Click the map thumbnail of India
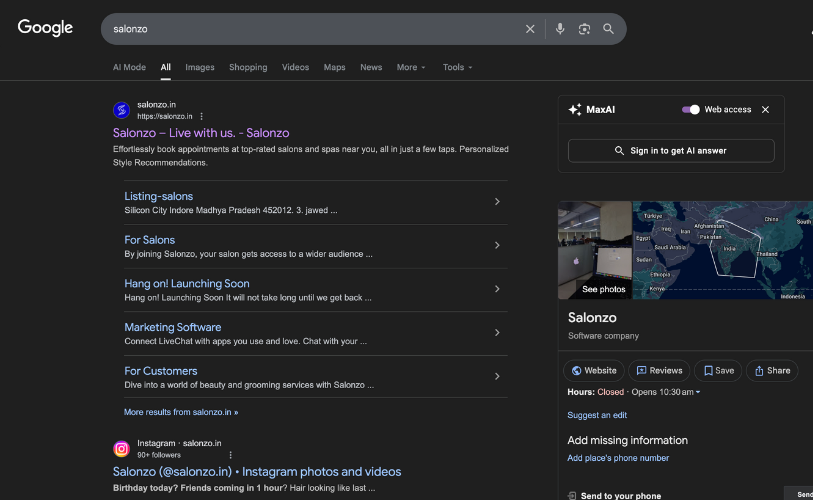The width and height of the screenshot is (813, 500). pos(722,250)
